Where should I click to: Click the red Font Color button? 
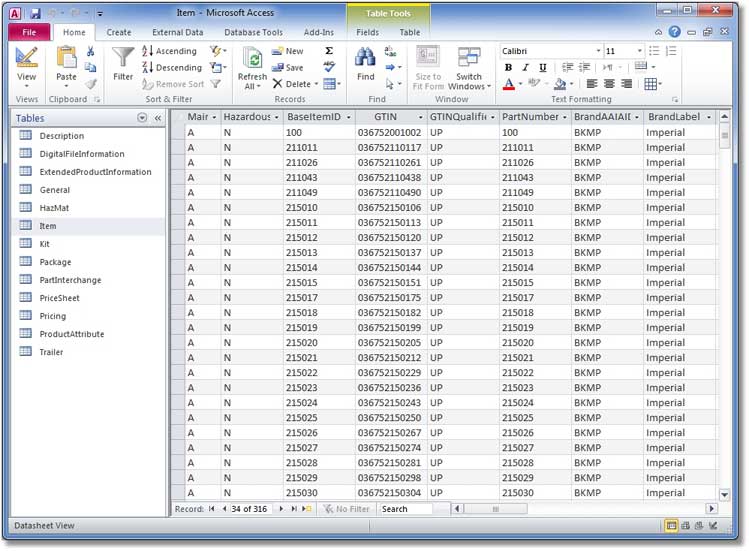tap(509, 84)
